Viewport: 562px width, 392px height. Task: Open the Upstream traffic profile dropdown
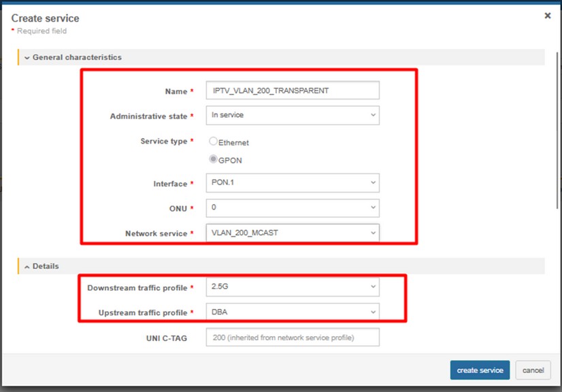(293, 312)
